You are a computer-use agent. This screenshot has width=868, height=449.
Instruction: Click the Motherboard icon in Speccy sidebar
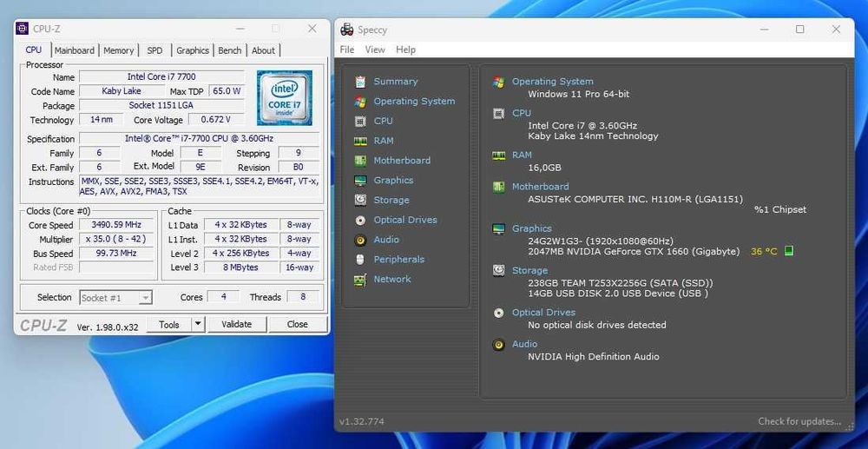coord(360,162)
